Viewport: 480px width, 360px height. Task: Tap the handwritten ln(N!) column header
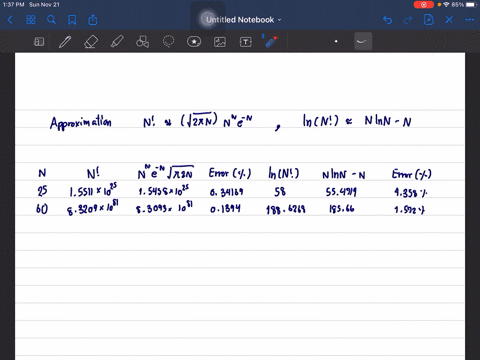[284, 173]
